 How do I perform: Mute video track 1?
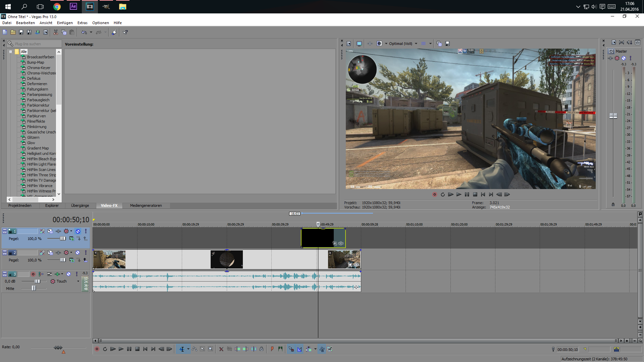pyautogui.click(x=78, y=231)
